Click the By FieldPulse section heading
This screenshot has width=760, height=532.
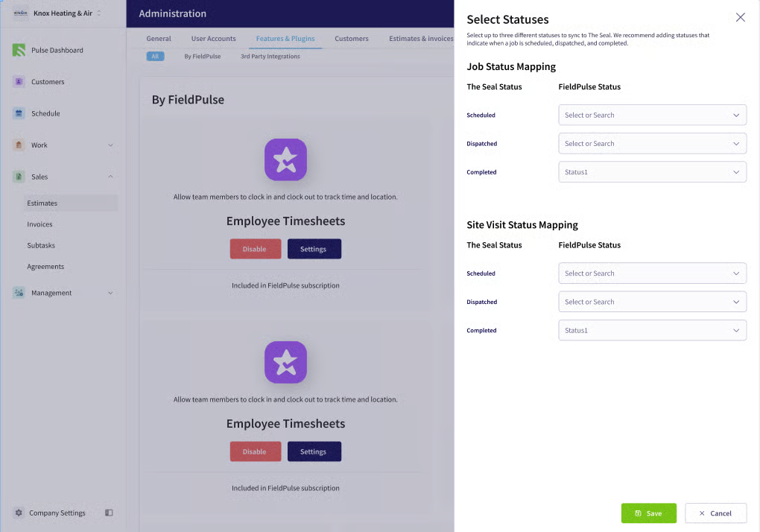pyautogui.click(x=188, y=100)
